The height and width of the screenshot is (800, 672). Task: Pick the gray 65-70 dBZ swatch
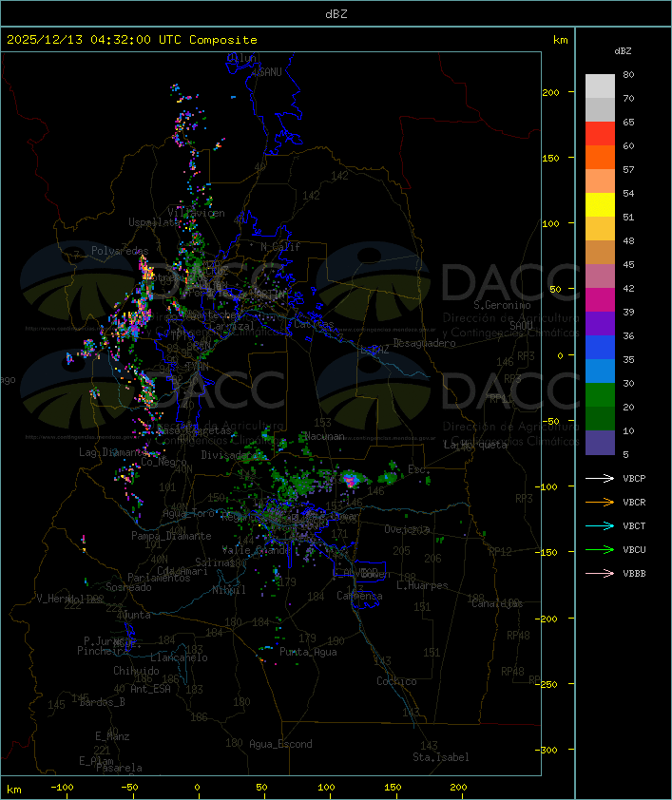(600, 109)
